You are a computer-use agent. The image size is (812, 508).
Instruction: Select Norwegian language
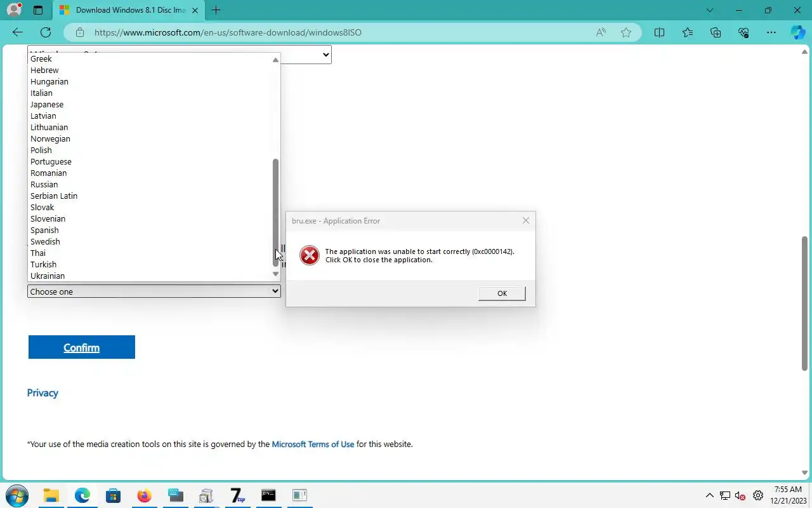pos(150,138)
